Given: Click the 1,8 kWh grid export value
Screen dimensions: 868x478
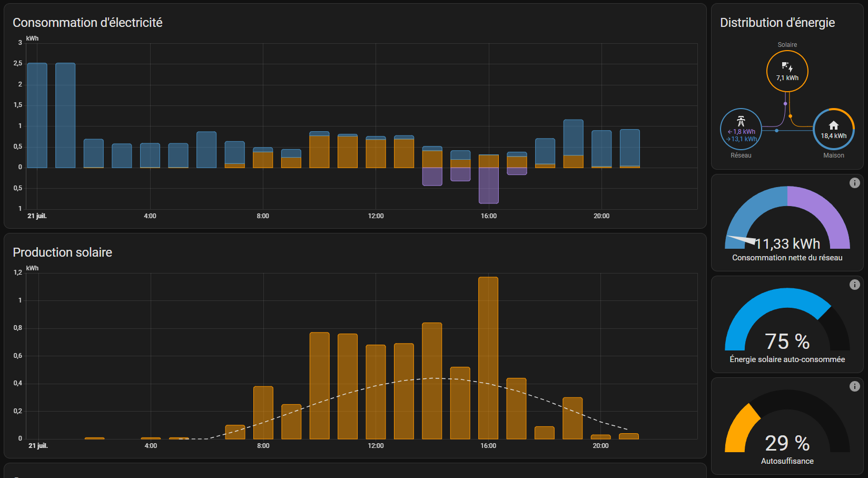Looking at the screenshot, I should pos(744,132).
